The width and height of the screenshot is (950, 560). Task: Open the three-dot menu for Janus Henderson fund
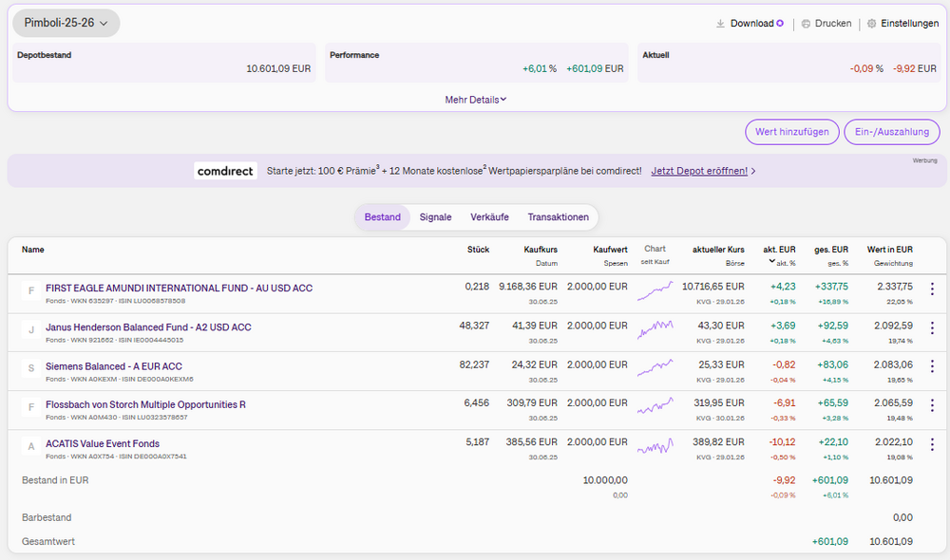931,327
